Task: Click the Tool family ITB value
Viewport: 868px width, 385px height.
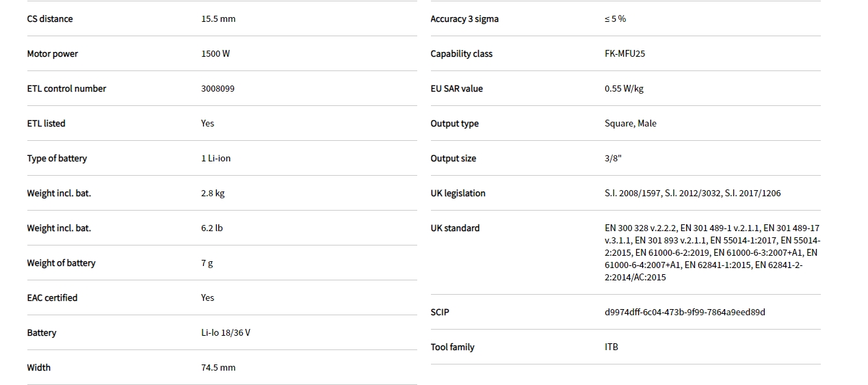Action: point(611,347)
